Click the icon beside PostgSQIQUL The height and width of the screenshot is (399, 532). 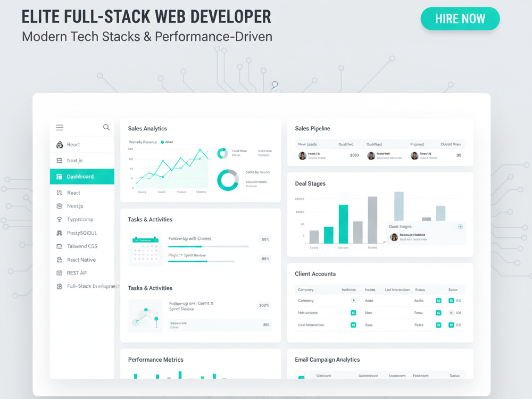pos(60,233)
